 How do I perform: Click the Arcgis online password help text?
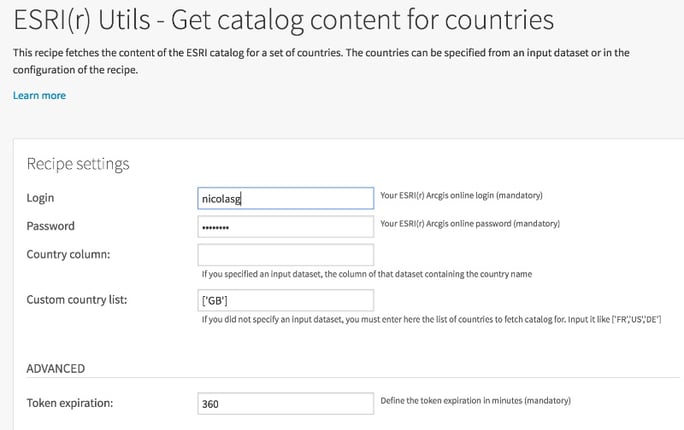470,224
